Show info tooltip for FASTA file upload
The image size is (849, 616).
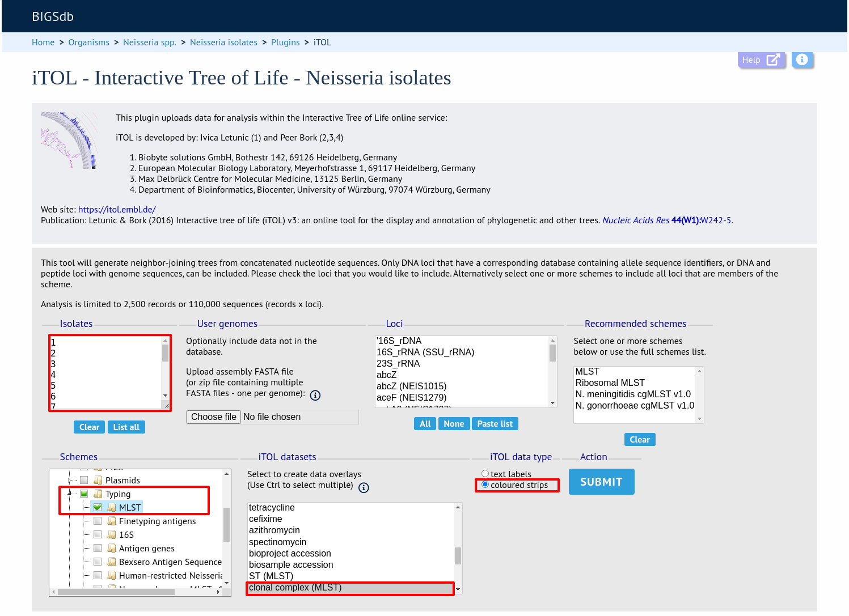pos(315,395)
